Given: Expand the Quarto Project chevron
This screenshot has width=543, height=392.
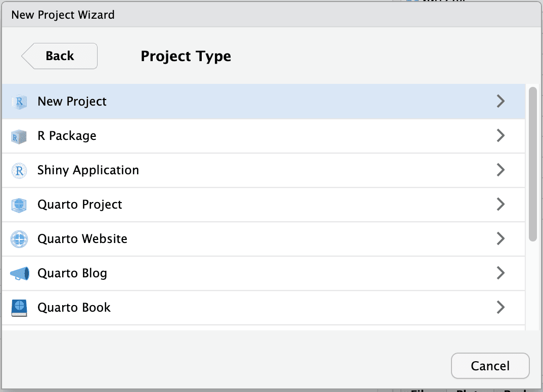Looking at the screenshot, I should coord(500,204).
